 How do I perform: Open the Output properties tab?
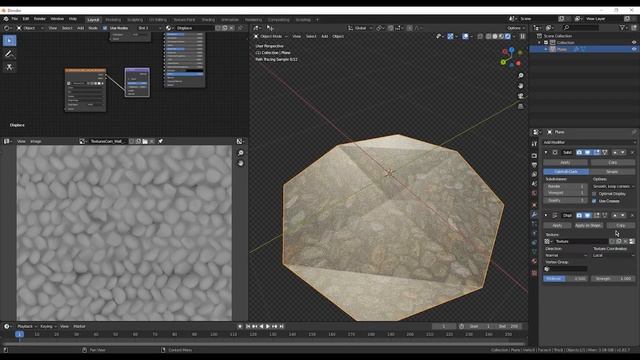point(534,165)
